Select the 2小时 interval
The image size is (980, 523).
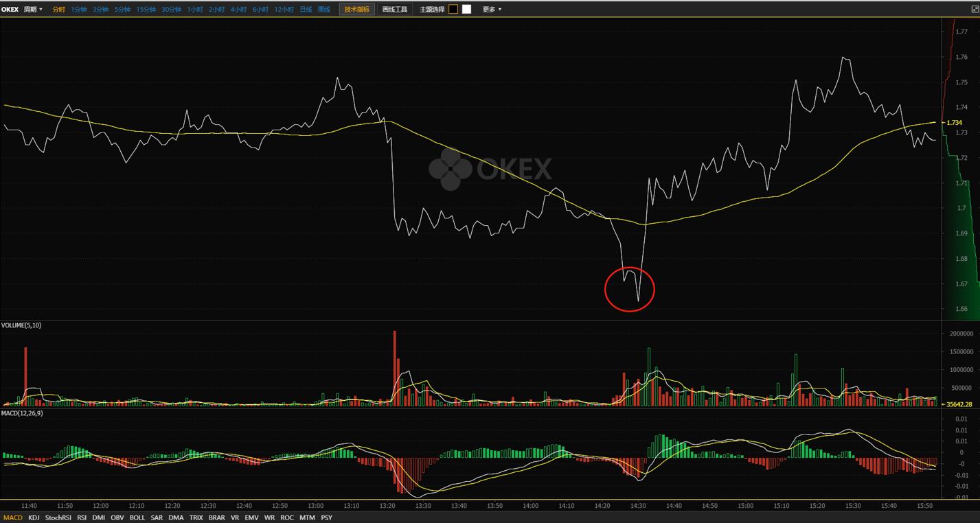[x=217, y=10]
